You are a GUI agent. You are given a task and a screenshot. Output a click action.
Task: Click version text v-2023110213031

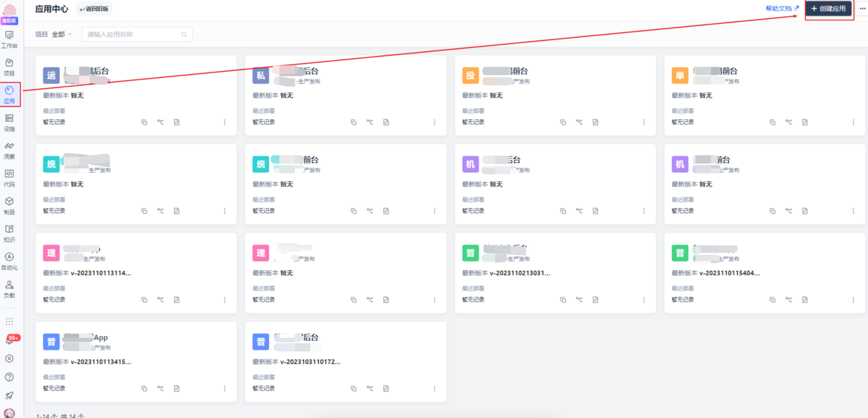[x=520, y=273]
